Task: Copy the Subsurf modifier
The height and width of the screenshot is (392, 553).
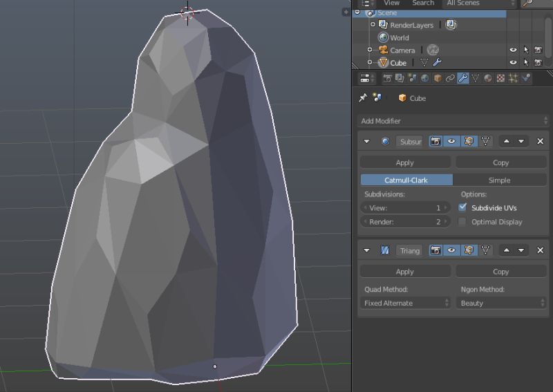Action: click(500, 162)
